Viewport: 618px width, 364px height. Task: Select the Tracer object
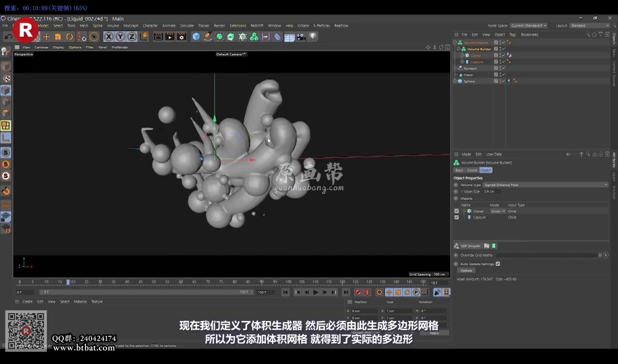click(x=468, y=75)
